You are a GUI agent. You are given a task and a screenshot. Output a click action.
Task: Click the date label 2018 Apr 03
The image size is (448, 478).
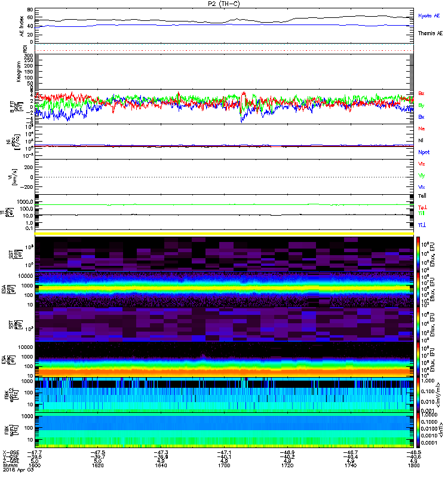pyautogui.click(x=18, y=470)
